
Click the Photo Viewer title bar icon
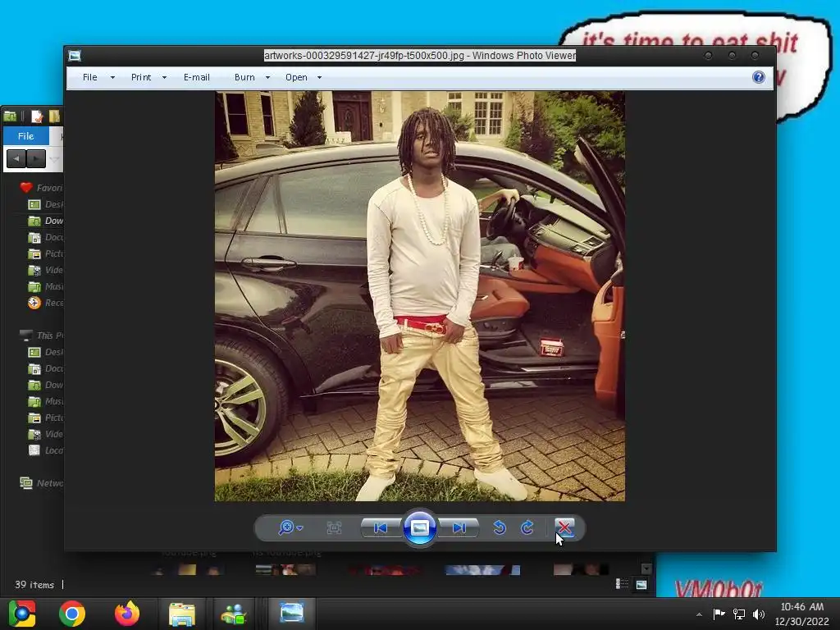point(75,56)
